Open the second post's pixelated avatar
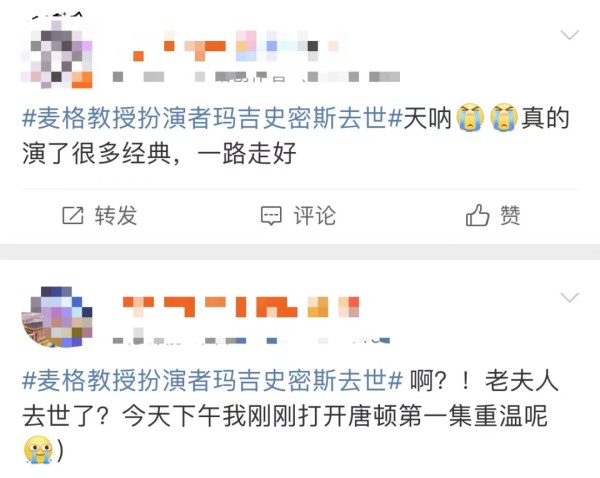This screenshot has height=478, width=600. point(57,317)
